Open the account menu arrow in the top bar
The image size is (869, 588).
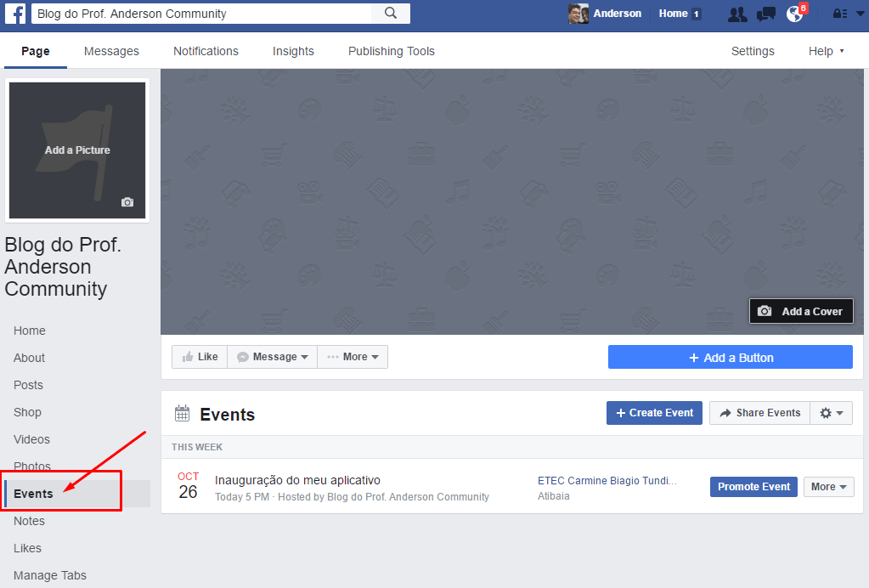tap(861, 14)
